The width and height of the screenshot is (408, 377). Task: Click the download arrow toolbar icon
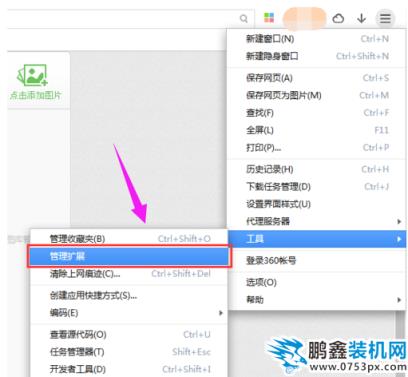point(361,18)
